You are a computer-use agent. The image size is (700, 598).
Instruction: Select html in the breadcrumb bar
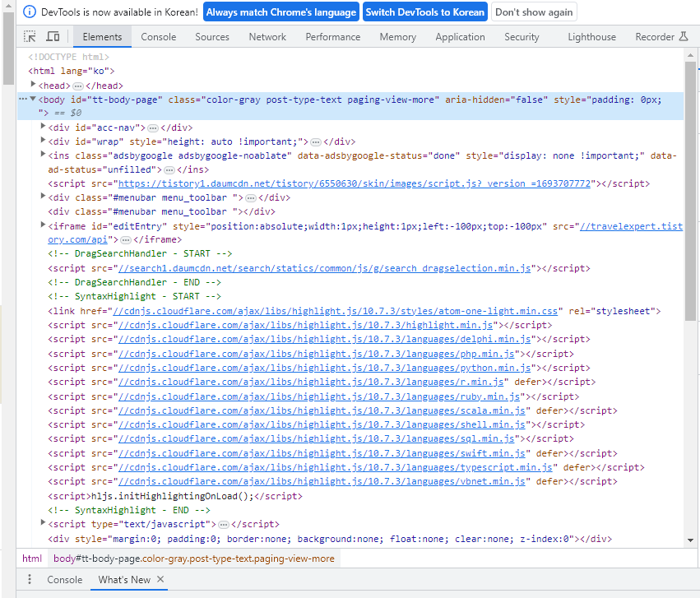click(x=32, y=559)
